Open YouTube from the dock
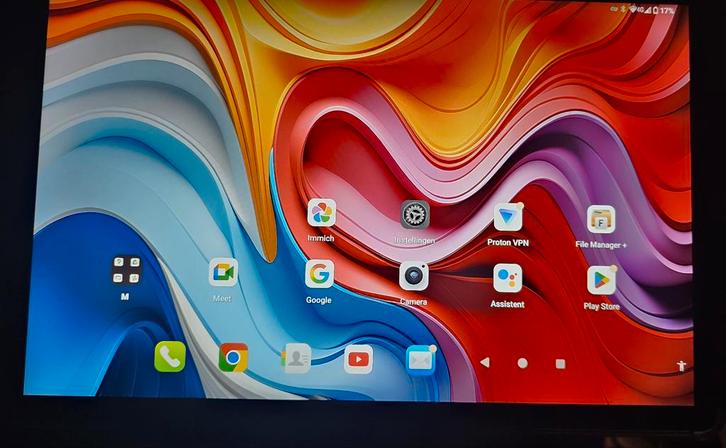Image resolution: width=726 pixels, height=448 pixels. point(358,359)
